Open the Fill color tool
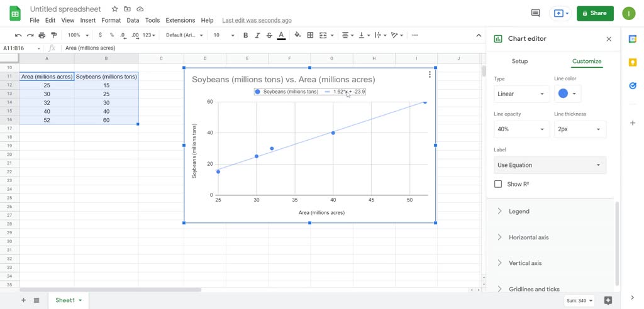Viewport: 644px width, 309px height. (x=297, y=35)
